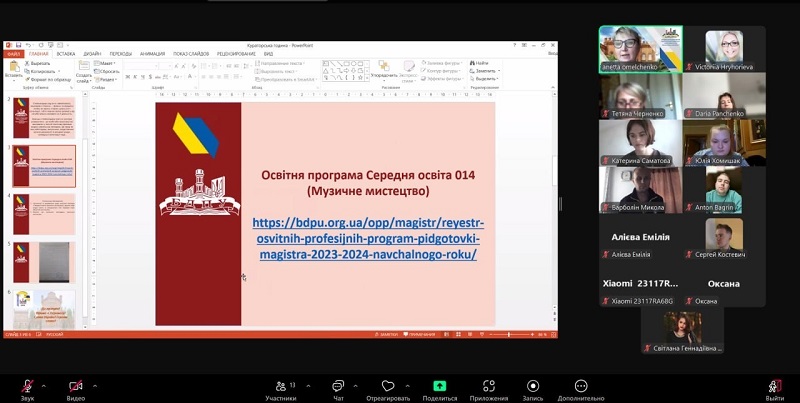Click Вырезать cut in the ribbon
The width and height of the screenshot is (800, 403).
click(x=37, y=63)
